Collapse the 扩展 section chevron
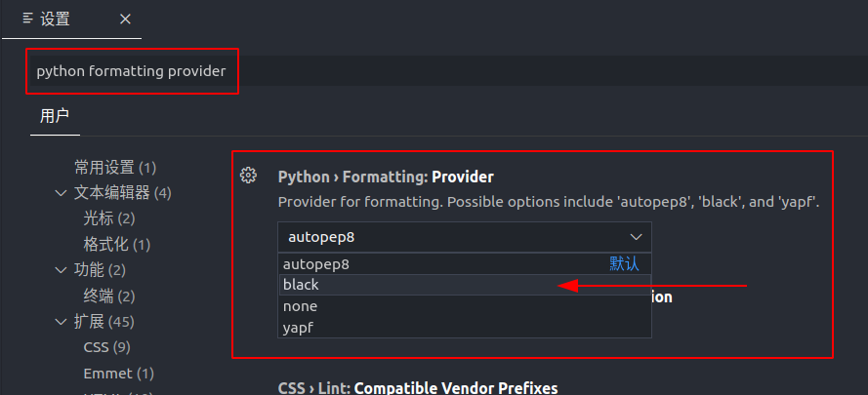 62,321
